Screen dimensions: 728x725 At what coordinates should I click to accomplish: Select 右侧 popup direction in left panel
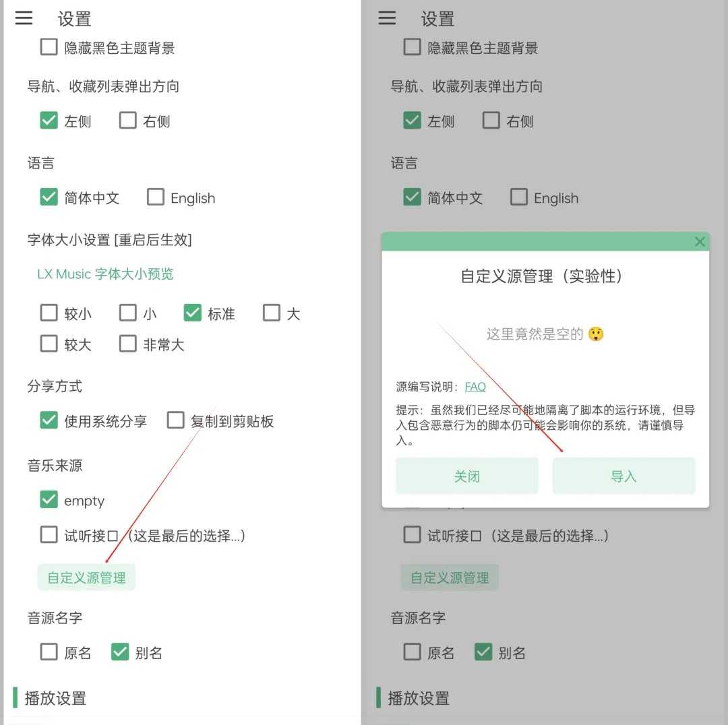(127, 120)
